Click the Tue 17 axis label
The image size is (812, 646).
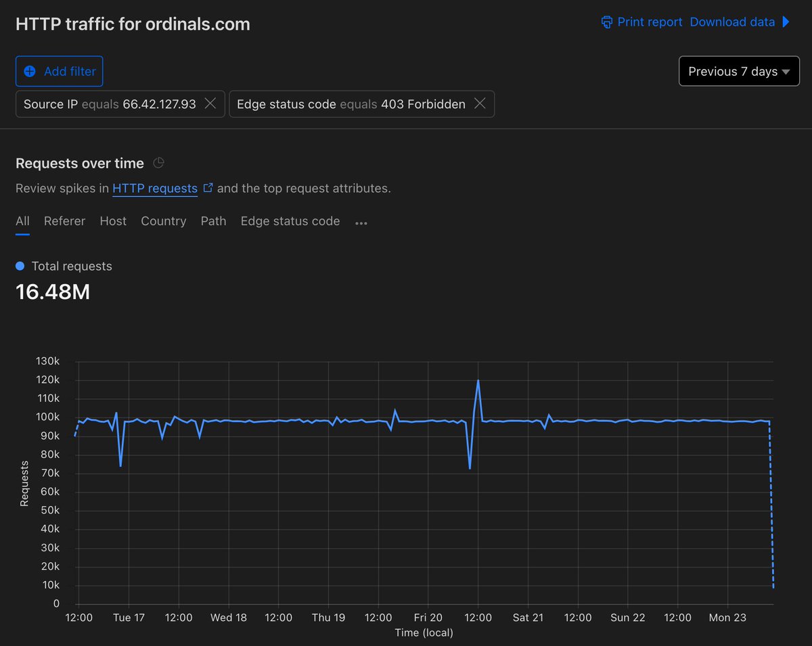tap(129, 618)
